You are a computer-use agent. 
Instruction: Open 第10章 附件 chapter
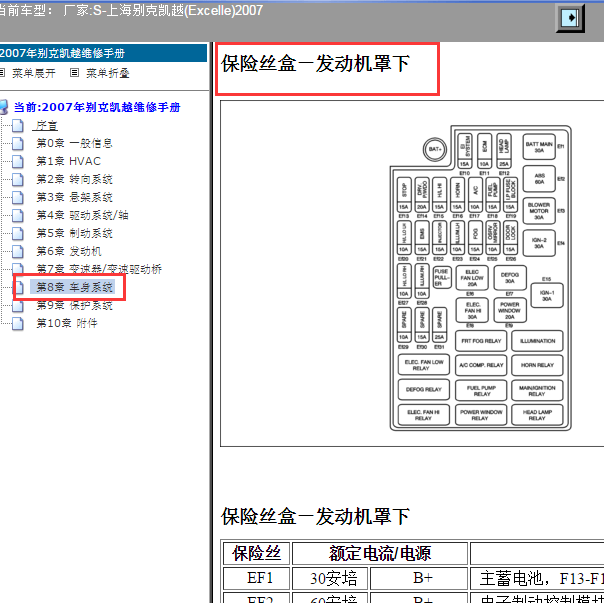point(67,323)
